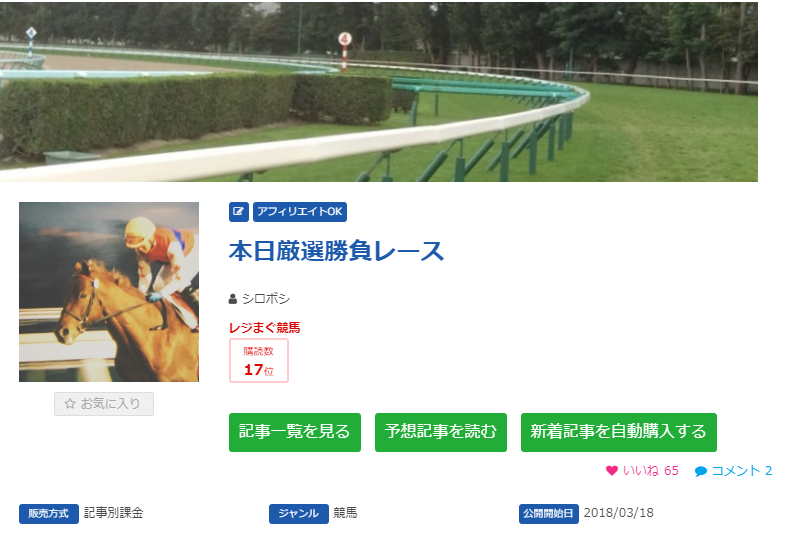
Task: Click the blue comment bubble icon
Action: (x=701, y=471)
